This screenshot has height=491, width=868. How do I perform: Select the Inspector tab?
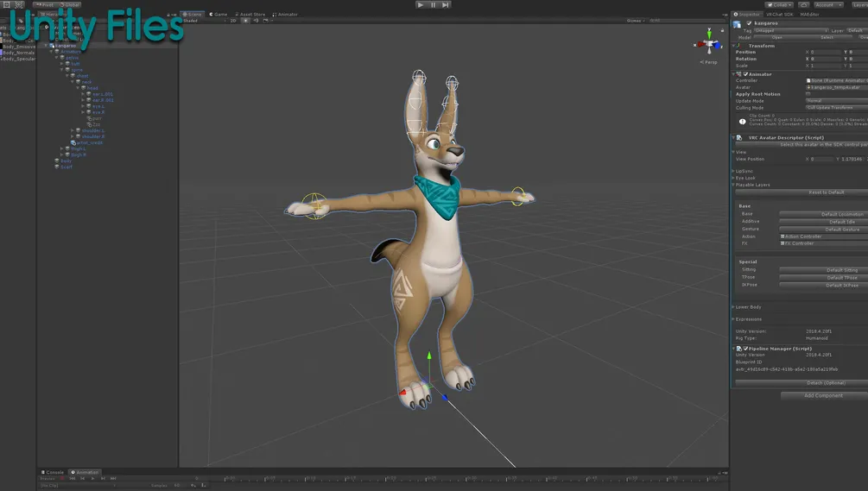747,15
